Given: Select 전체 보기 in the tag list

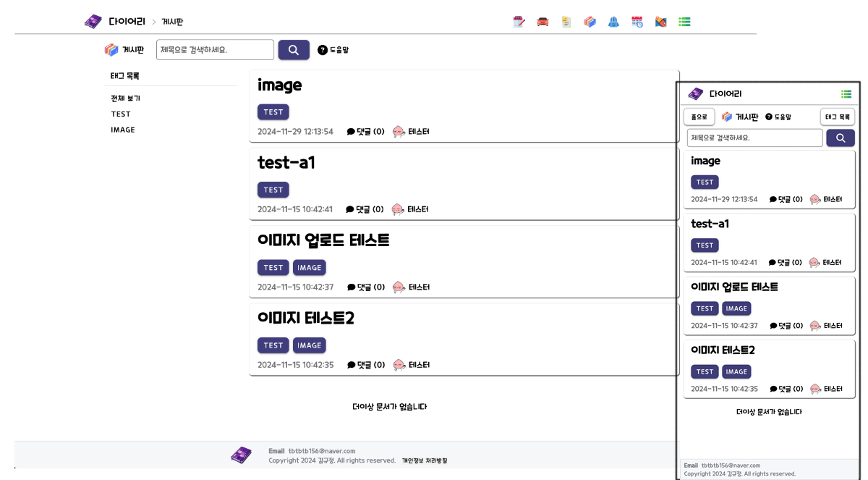Looking at the screenshot, I should tap(125, 98).
